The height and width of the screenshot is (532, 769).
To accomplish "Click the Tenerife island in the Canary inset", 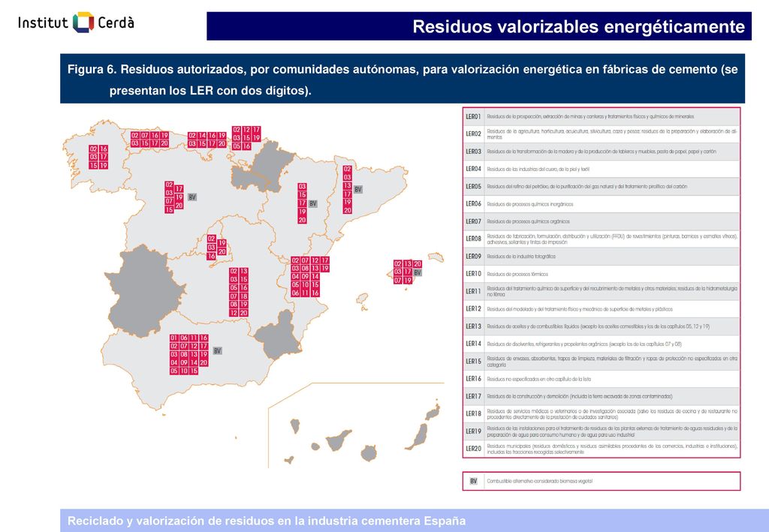I will tap(339, 440).
